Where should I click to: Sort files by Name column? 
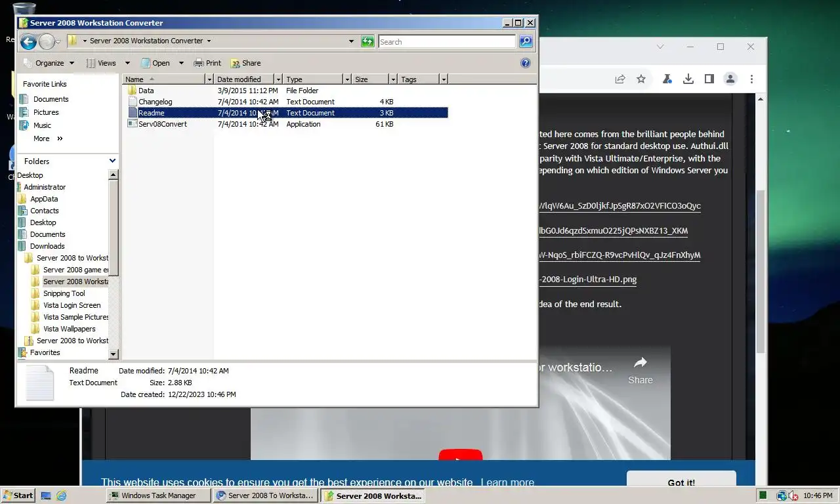pyautogui.click(x=164, y=79)
